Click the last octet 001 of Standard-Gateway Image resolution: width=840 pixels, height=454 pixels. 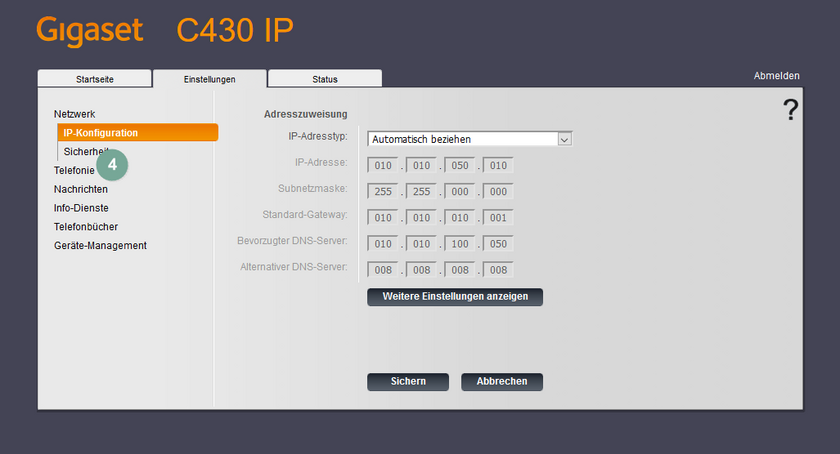point(498,218)
